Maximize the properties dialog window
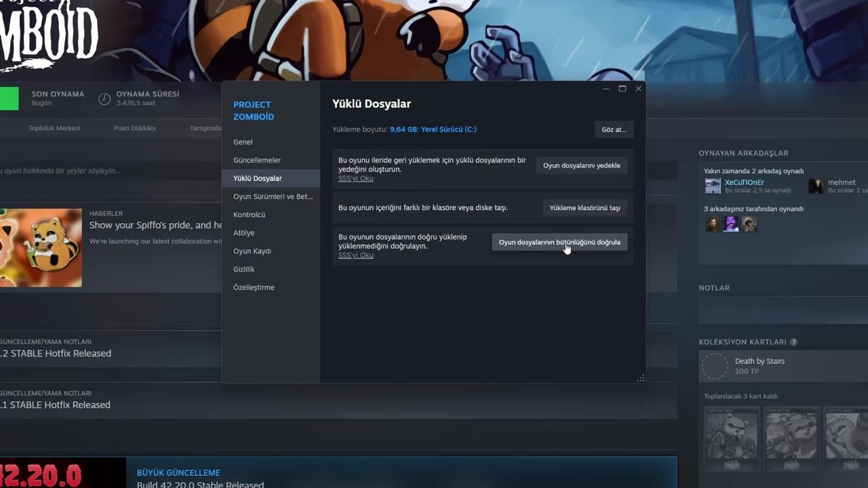Image resolution: width=868 pixels, height=488 pixels. click(x=622, y=89)
